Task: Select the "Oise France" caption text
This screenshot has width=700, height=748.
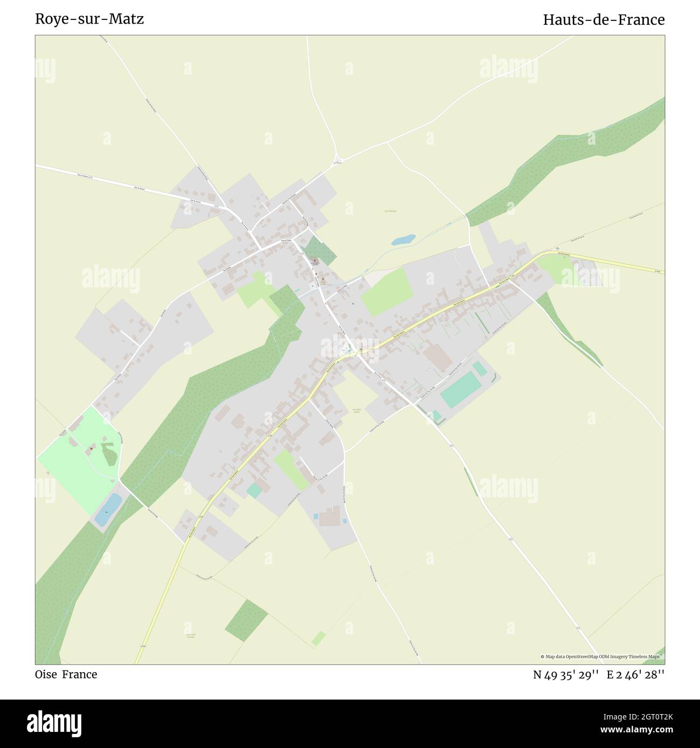Action: click(x=66, y=674)
